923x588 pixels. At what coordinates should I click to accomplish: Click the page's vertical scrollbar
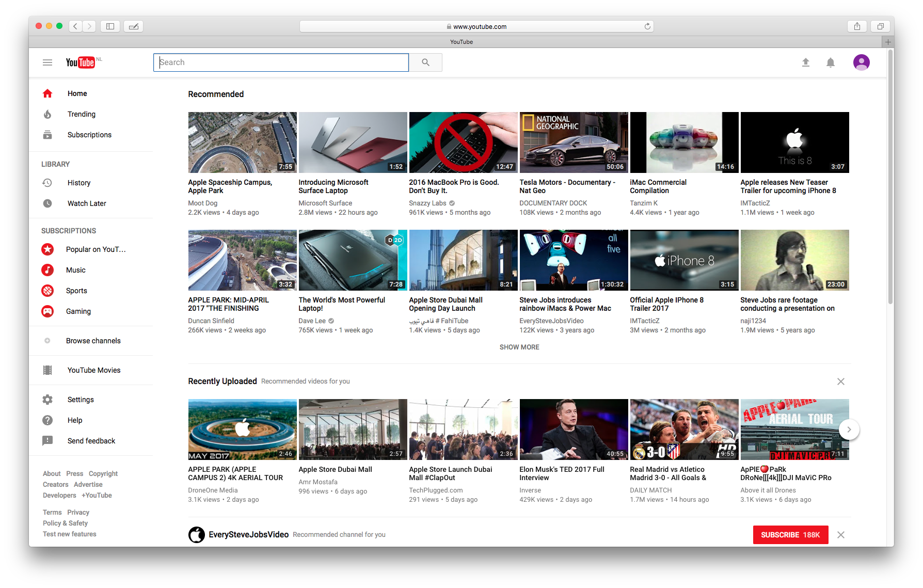[890, 177]
